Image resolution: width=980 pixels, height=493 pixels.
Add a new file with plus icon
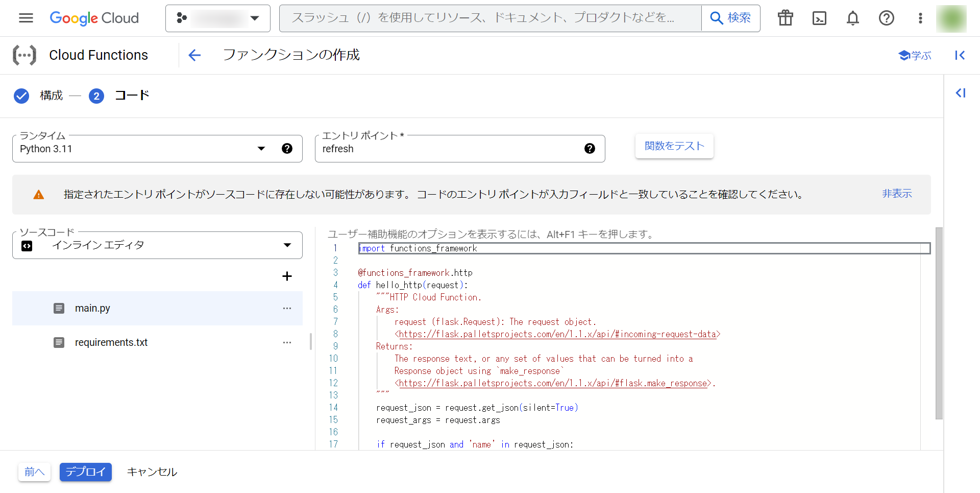click(x=287, y=276)
